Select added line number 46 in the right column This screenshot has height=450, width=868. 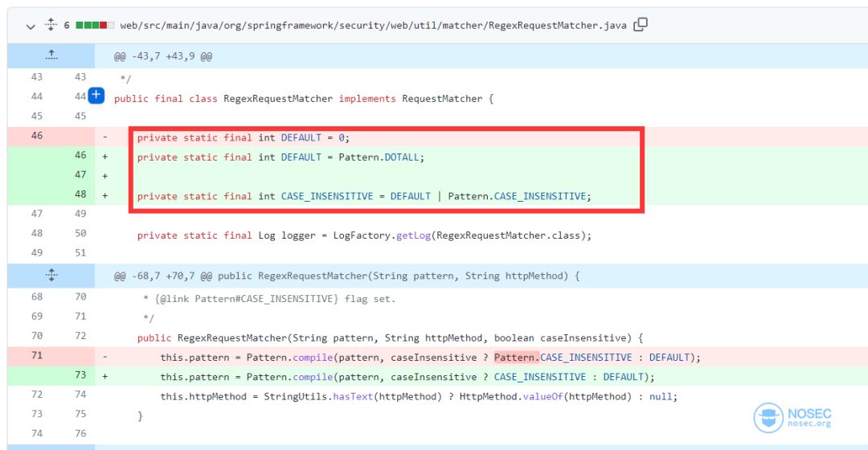point(80,156)
